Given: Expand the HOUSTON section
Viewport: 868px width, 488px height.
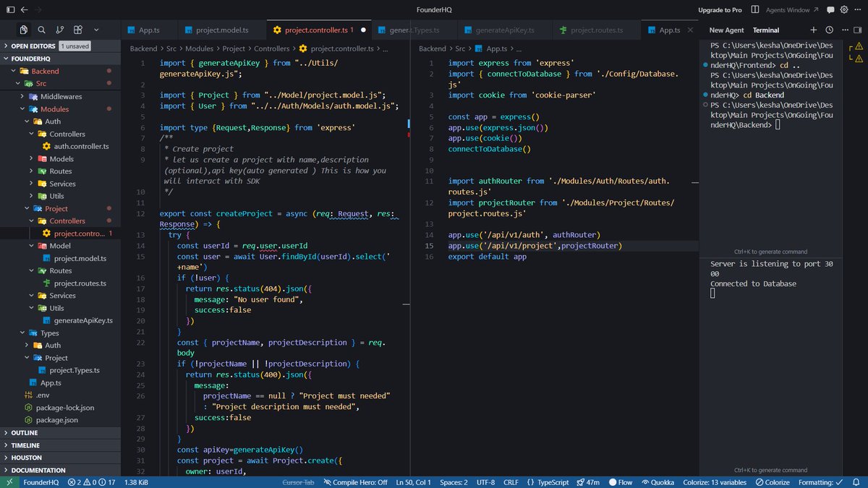Looking at the screenshot, I should pyautogui.click(x=60, y=458).
